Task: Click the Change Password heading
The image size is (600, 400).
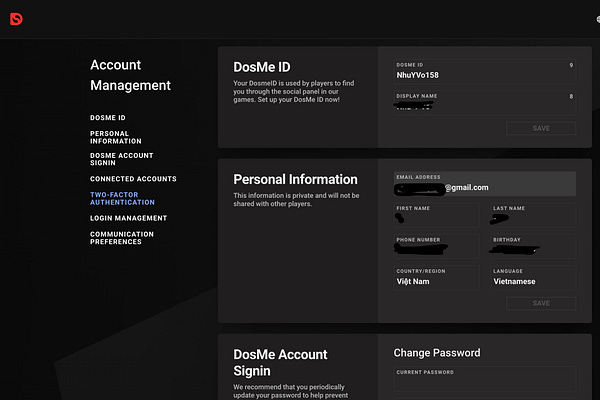Action: pos(437,353)
